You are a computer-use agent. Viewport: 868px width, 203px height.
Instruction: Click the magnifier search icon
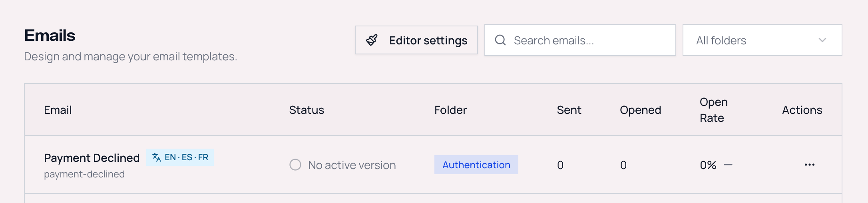click(x=500, y=40)
